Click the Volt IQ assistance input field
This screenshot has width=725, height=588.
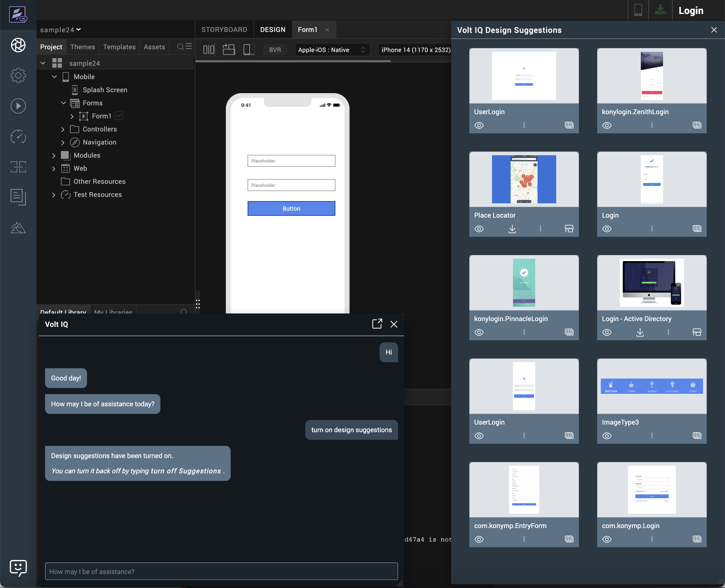click(221, 571)
